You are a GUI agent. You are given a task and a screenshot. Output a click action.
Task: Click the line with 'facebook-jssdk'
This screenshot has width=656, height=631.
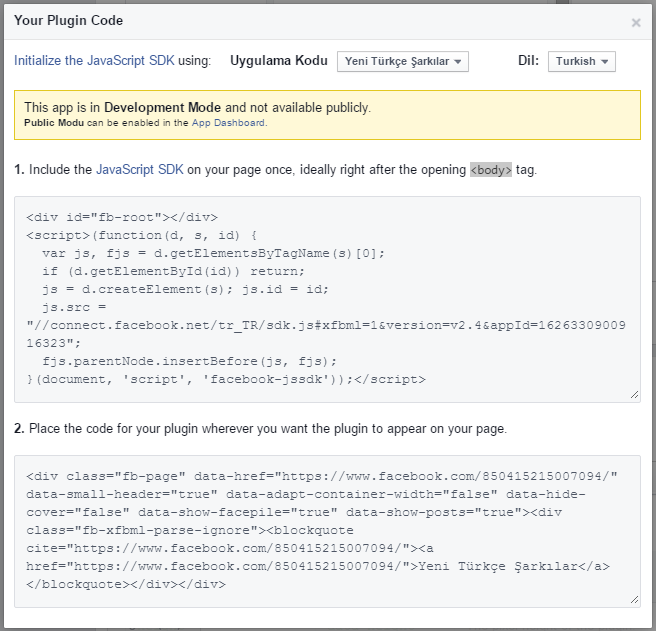click(x=226, y=379)
